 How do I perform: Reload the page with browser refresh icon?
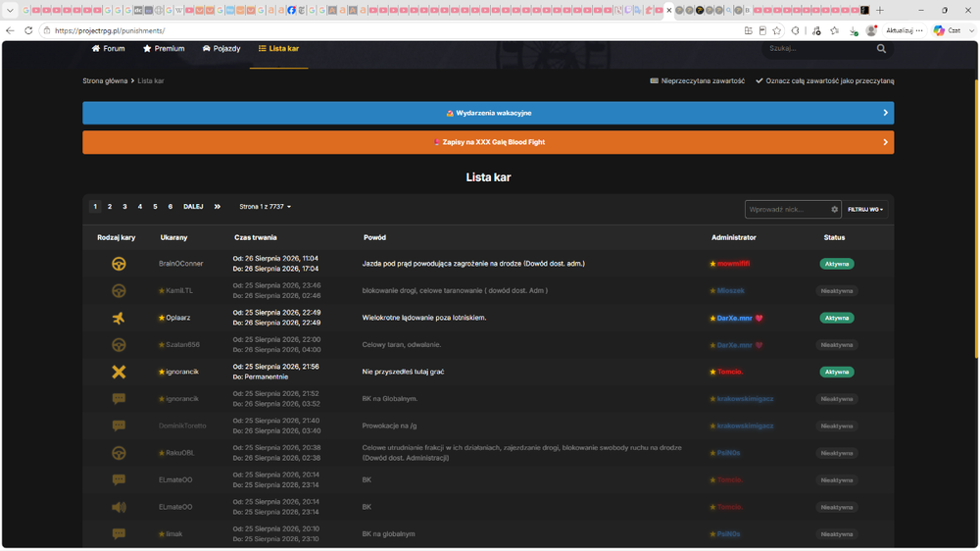[x=28, y=30]
